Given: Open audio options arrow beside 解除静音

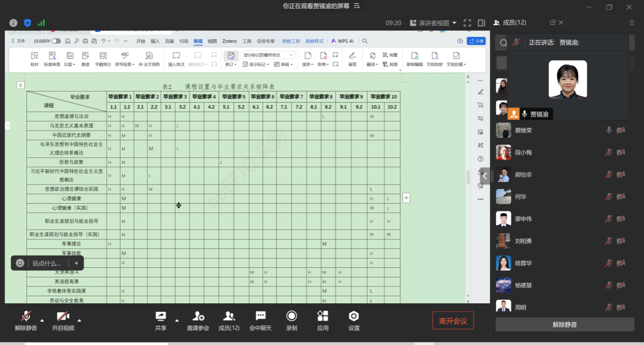Looking at the screenshot, I should point(42,320).
